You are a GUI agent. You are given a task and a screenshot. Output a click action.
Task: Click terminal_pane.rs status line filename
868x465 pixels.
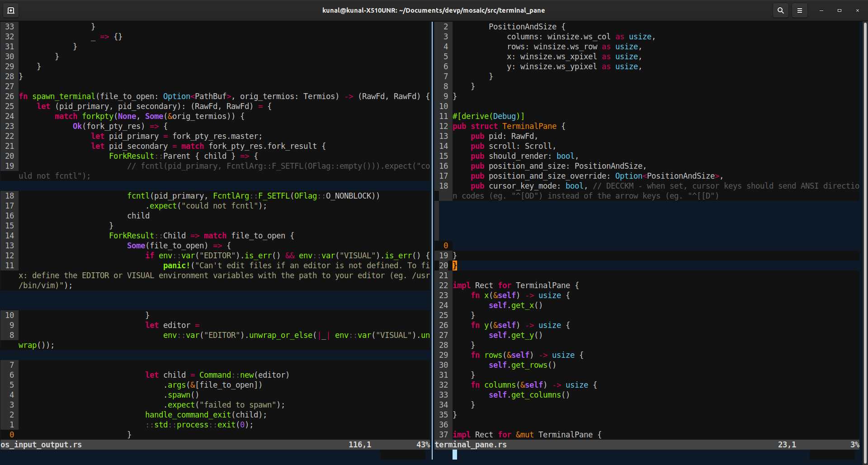coord(471,445)
